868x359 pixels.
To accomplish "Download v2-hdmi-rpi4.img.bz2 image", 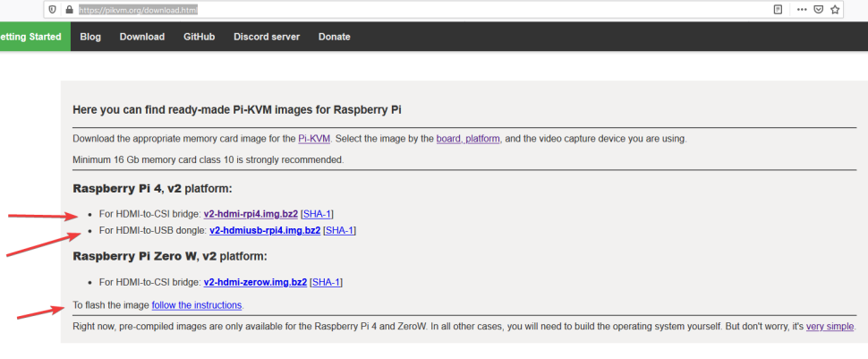I will pyautogui.click(x=251, y=214).
